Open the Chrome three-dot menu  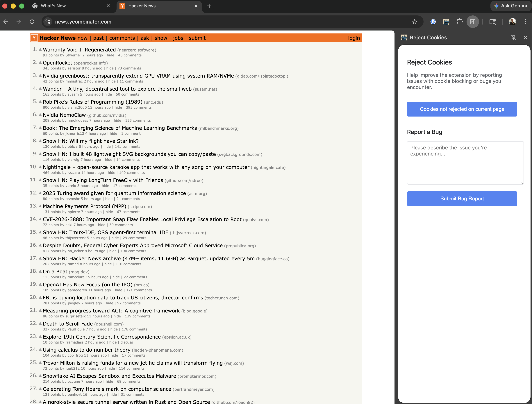click(526, 22)
